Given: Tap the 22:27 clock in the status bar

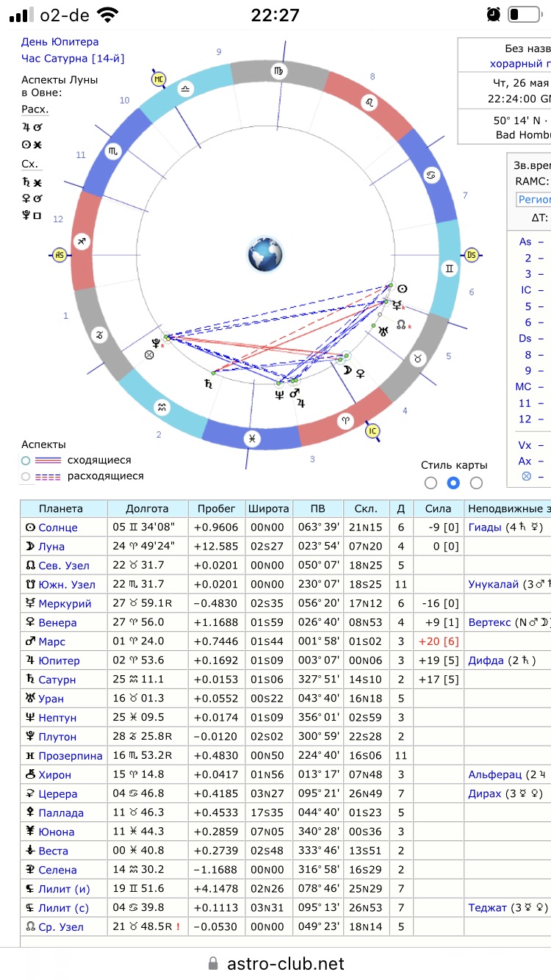Looking at the screenshot, I should (x=275, y=14).
